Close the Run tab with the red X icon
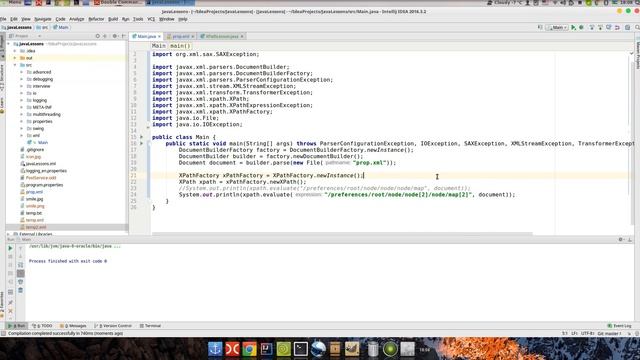This screenshot has width=640, height=360. click(11, 311)
